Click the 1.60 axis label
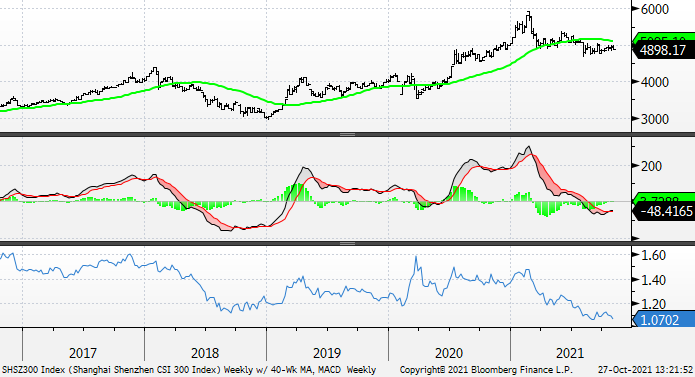The width and height of the screenshot is (695, 377). (653, 255)
